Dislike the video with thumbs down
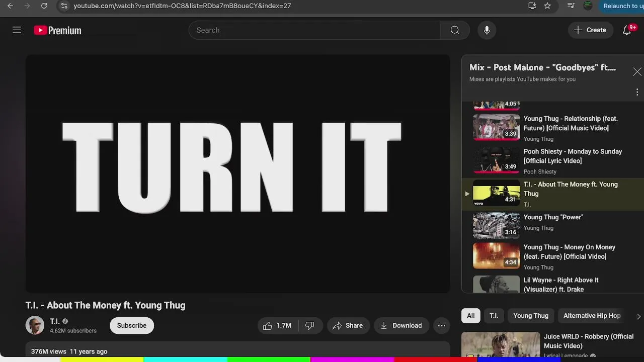Screen dimensions: 644x362 [x=310, y=325]
